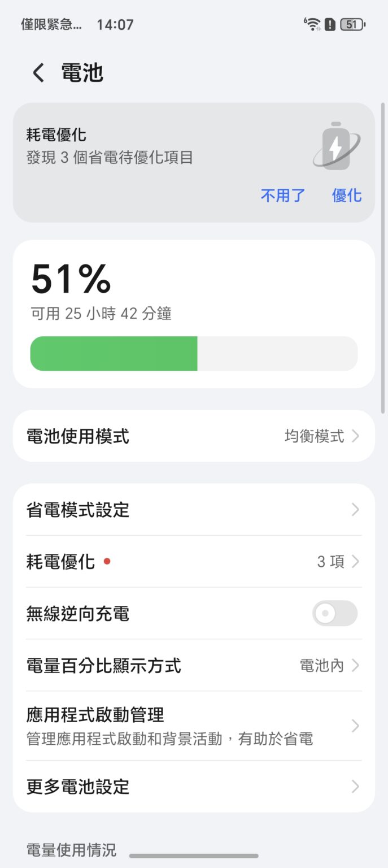Select the 均衡模式 value
Viewport: 388px width, 868px height.
314,436
